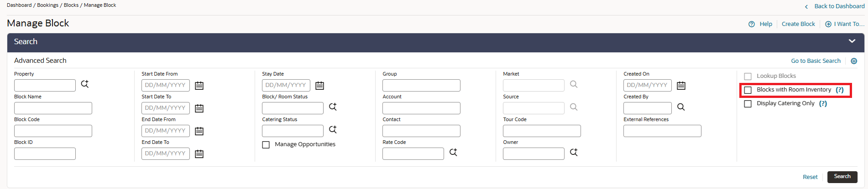The width and height of the screenshot is (868, 189).
Task: Enable Blocks with Room Inventory checkbox
Action: click(x=748, y=90)
